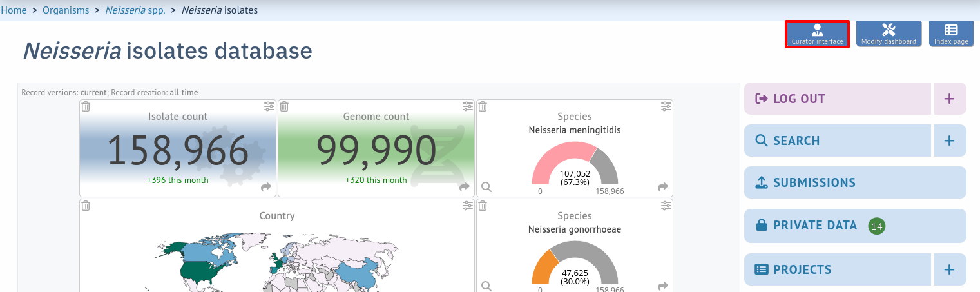
Task: Delete the Neisseria gonorrhoeae species widget
Action: click(x=483, y=206)
